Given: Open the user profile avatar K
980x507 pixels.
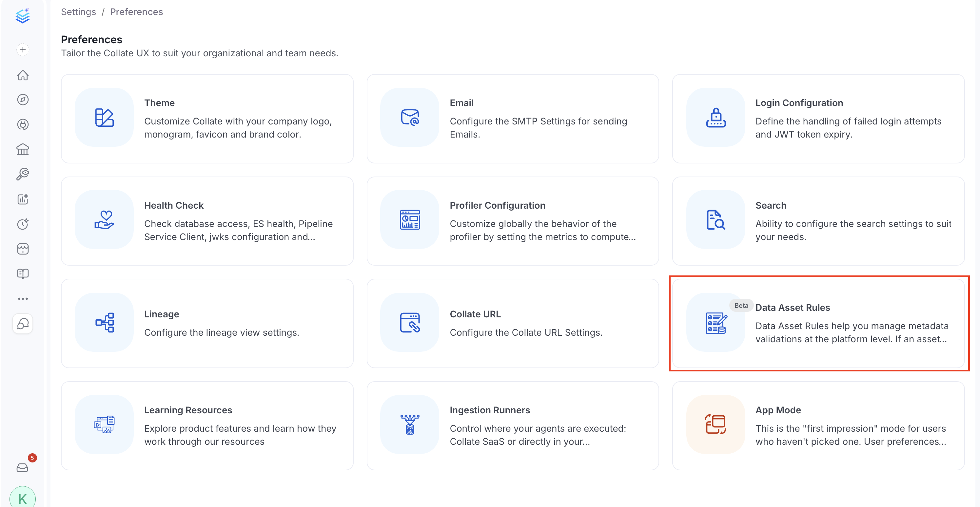Looking at the screenshot, I should [x=22, y=498].
